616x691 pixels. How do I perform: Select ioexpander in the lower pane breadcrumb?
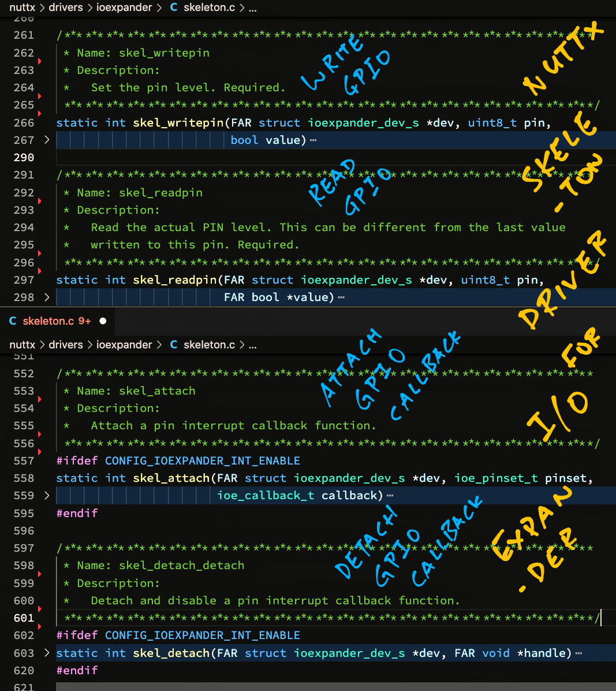[x=124, y=344]
